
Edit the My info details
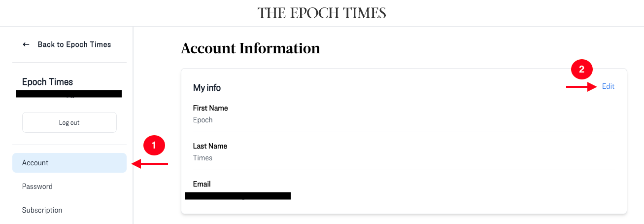608,86
